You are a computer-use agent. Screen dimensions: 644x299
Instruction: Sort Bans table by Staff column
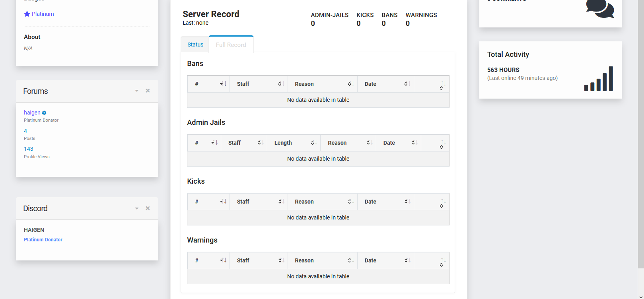(259, 84)
